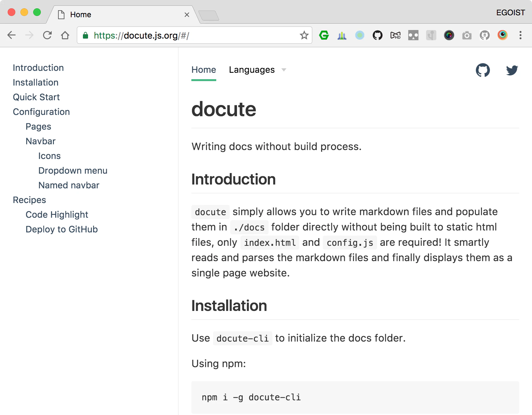This screenshot has width=532, height=415.
Task: Open the Twitter bird icon in navbar
Action: click(512, 70)
